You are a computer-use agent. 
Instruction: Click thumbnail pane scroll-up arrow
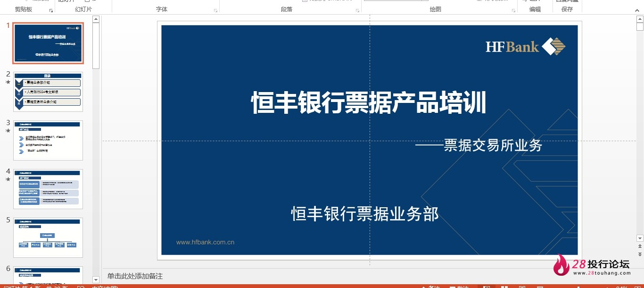[x=96, y=19]
